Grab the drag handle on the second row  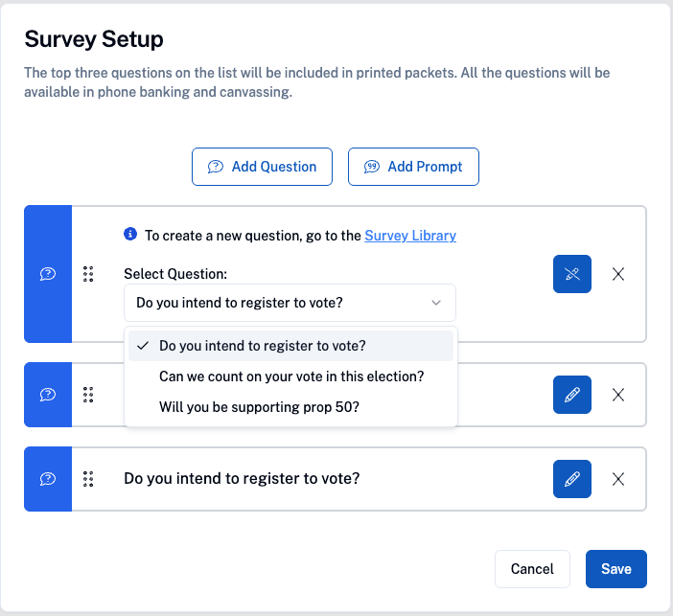pyautogui.click(x=88, y=395)
